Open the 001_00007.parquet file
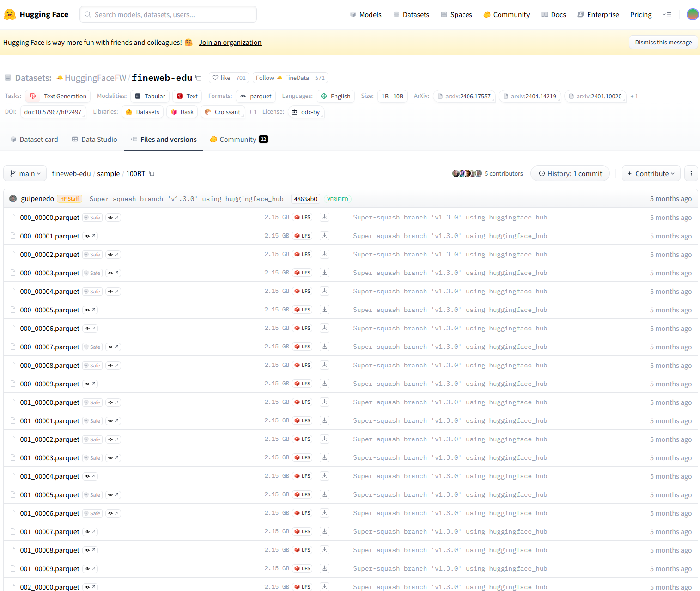The image size is (700, 591). (50, 532)
